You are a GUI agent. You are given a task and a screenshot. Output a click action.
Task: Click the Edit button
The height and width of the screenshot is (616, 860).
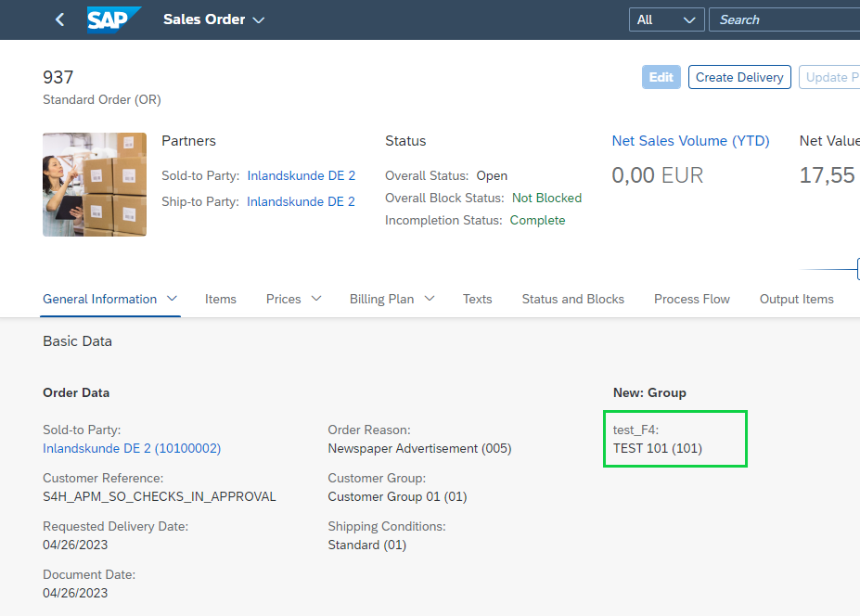[661, 77]
